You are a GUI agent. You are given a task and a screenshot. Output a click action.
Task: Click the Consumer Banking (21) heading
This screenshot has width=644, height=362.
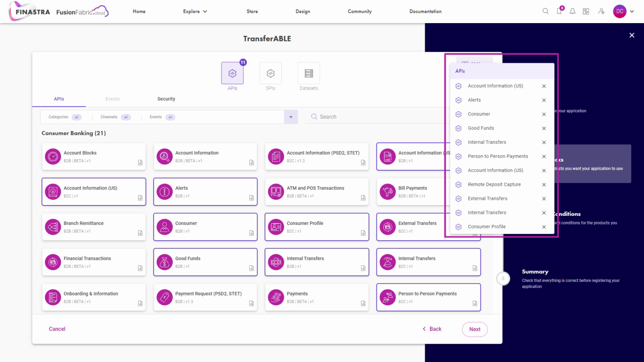click(x=74, y=133)
